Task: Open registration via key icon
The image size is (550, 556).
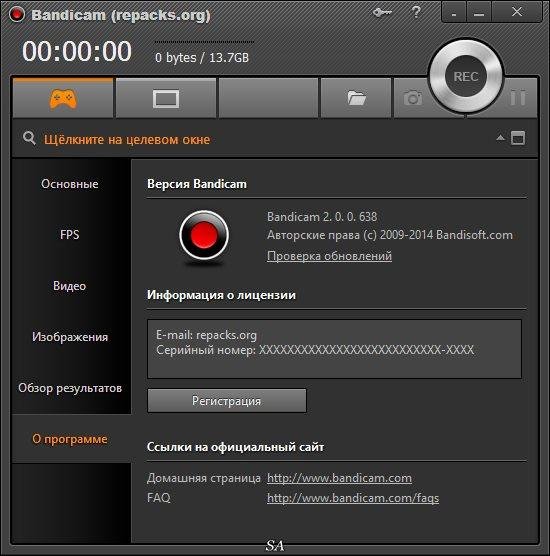Action: (x=382, y=13)
